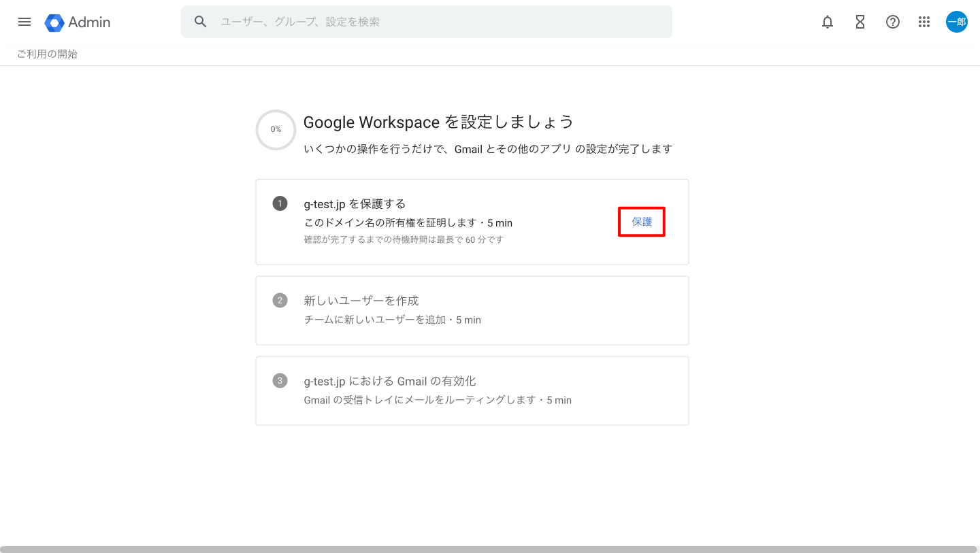Click the search magnifier icon

pyautogui.click(x=200, y=22)
